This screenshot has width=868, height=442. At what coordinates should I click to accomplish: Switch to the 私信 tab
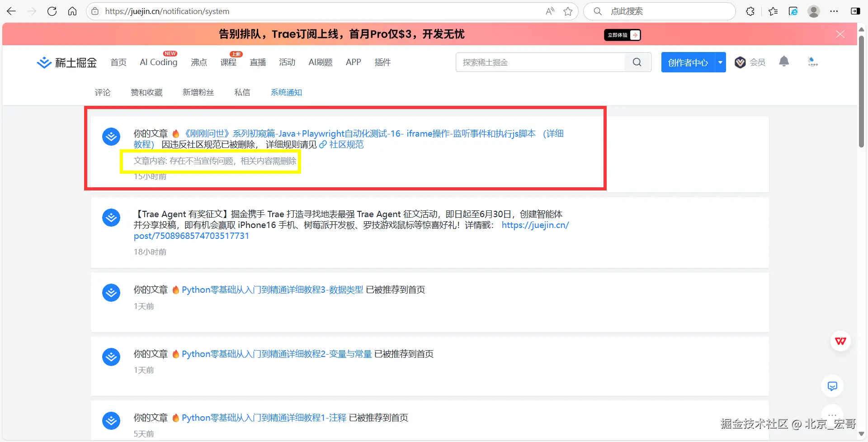[242, 92]
